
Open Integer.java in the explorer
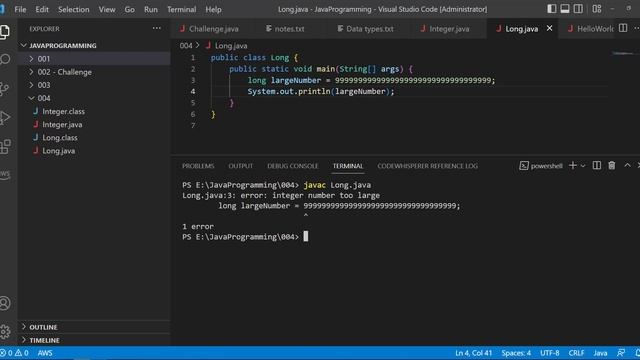[94, 124]
